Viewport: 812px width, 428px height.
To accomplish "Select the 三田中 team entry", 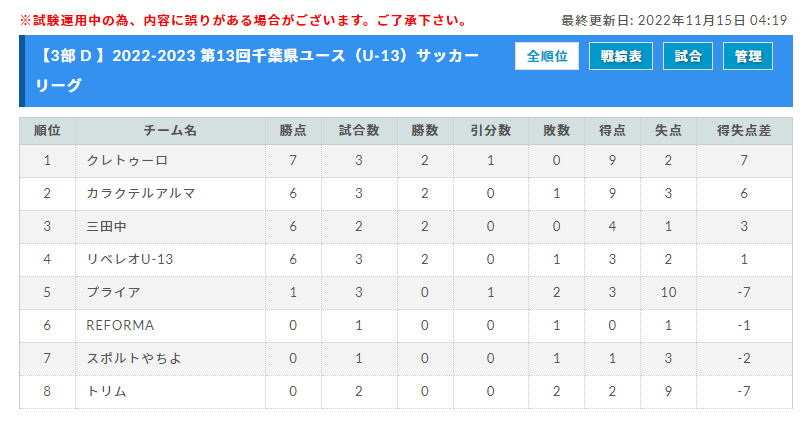I will point(106,226).
